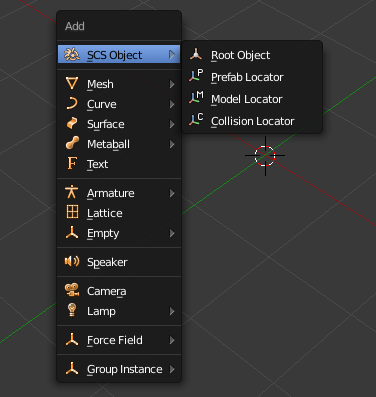
Task: Click the Prefab Locator P axis icon
Action: tap(196, 76)
